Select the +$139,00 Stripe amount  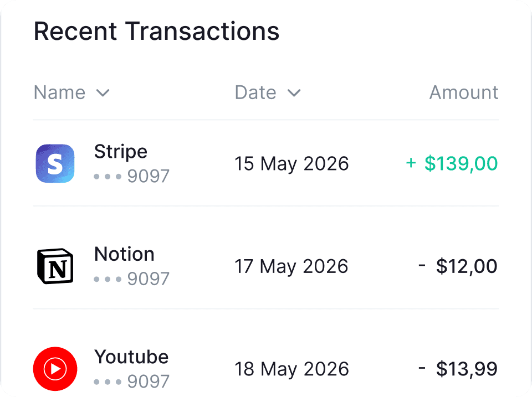pyautogui.click(x=452, y=163)
